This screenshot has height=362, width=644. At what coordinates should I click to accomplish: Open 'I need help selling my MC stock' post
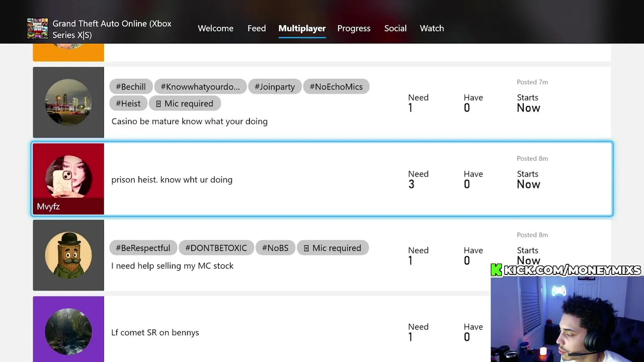pyautogui.click(x=322, y=255)
